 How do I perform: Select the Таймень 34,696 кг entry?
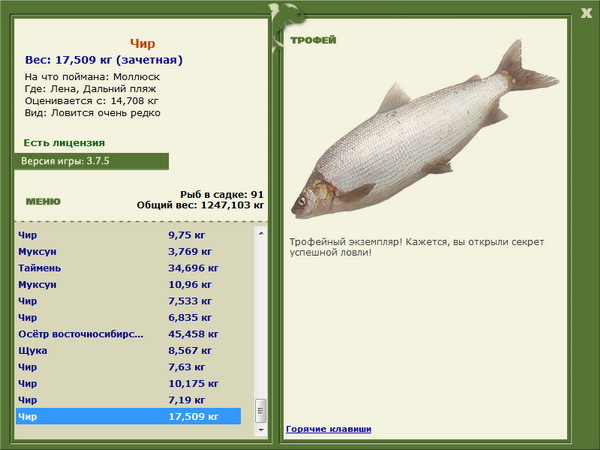(x=128, y=268)
